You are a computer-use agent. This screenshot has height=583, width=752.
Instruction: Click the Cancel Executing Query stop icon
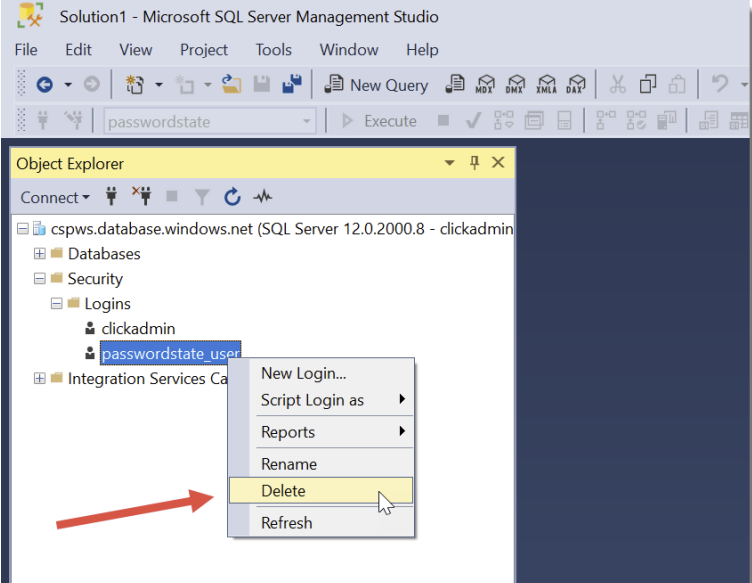coord(443,120)
